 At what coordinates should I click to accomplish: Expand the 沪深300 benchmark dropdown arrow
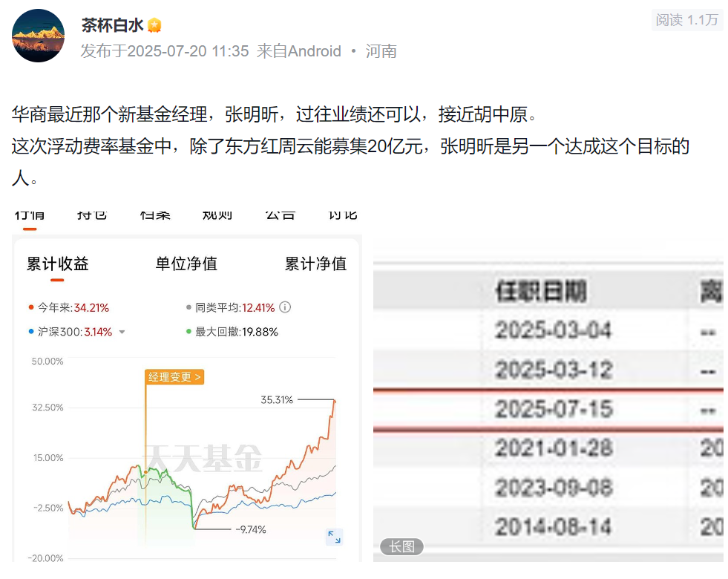coord(122,332)
